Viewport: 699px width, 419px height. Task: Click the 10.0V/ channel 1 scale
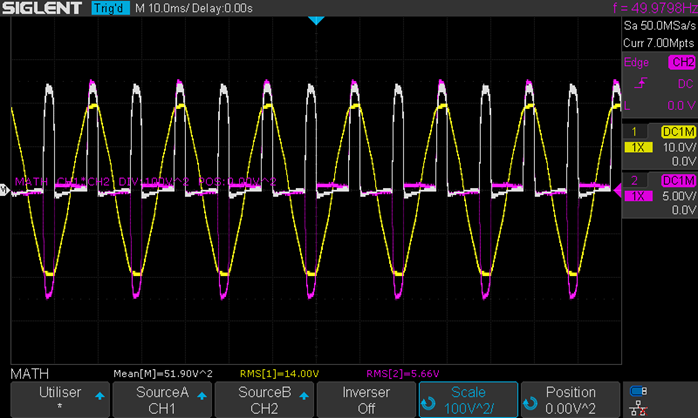coord(679,148)
